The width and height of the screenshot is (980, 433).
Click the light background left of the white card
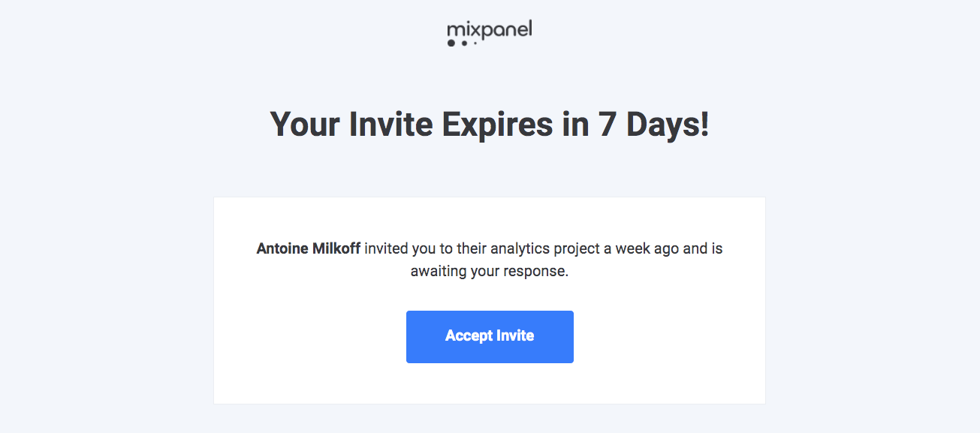click(x=105, y=300)
